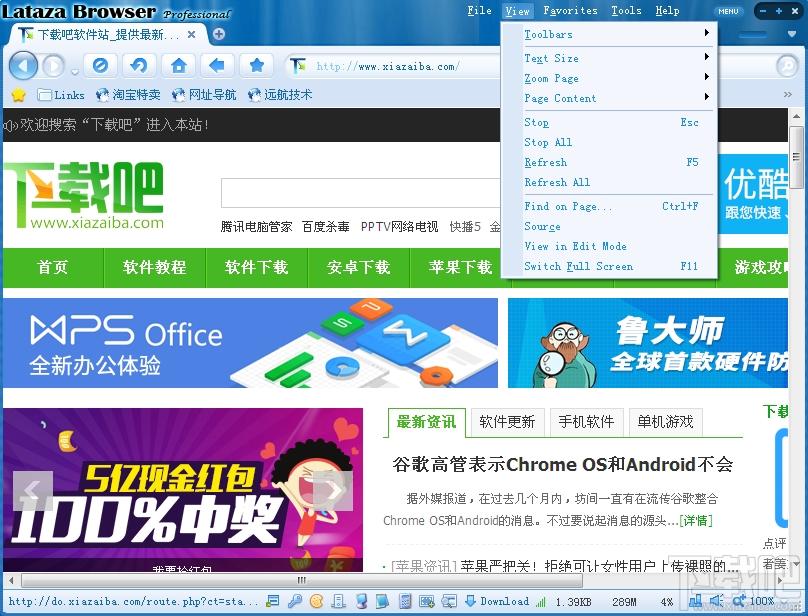808x616 pixels.
Task: Click the Download status bar button
Action: 497,601
